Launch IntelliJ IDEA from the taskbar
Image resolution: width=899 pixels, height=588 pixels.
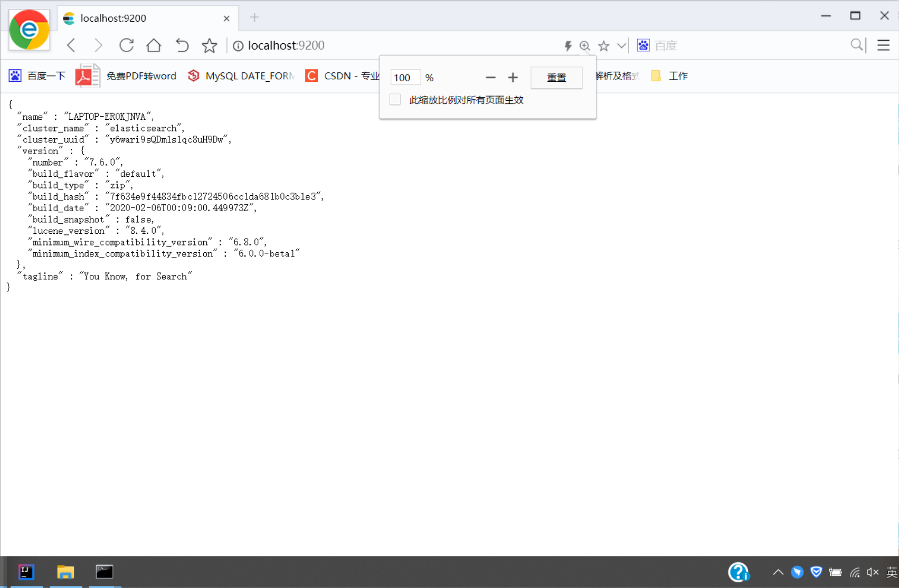26,572
